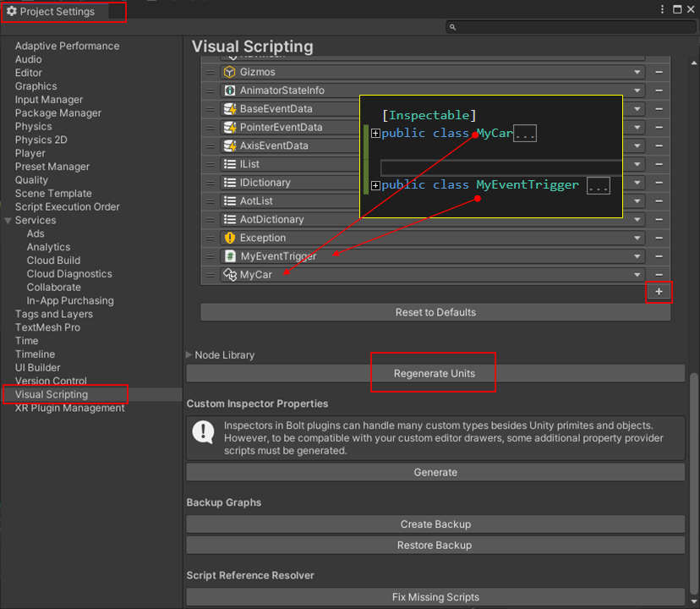The height and width of the screenshot is (609, 700).
Task: Click the Create Backup button
Action: (x=435, y=524)
